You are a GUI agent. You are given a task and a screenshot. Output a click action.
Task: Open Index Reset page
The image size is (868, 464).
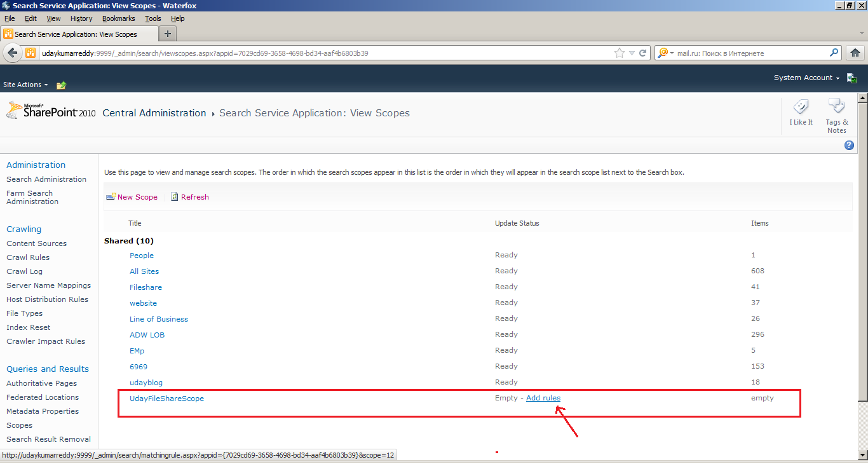pos(29,327)
